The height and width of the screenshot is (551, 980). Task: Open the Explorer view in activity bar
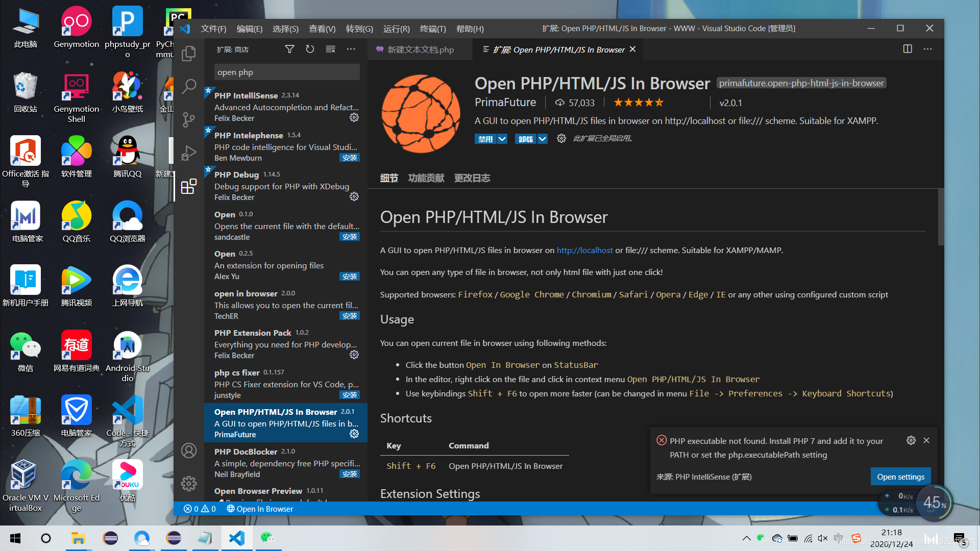point(189,53)
